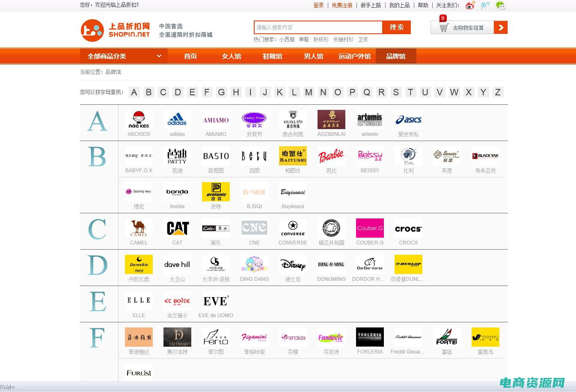
Task: Click the Buyinuosi brand name text
Action: (x=293, y=206)
